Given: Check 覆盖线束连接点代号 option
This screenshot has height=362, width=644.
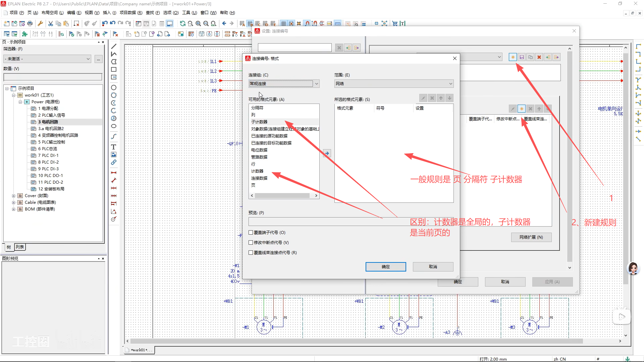Looking at the screenshot, I should (x=251, y=252).
